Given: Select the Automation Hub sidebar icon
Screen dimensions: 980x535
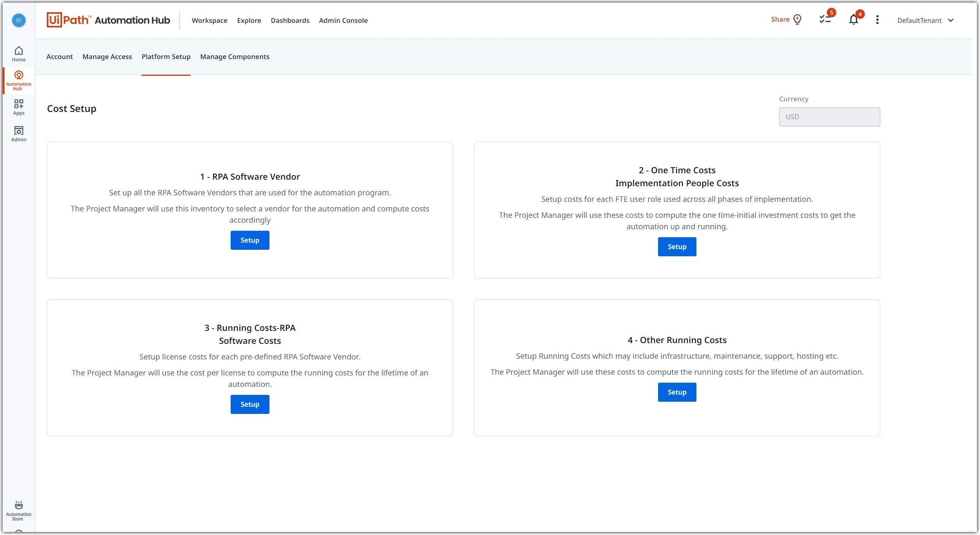Looking at the screenshot, I should coord(19,80).
